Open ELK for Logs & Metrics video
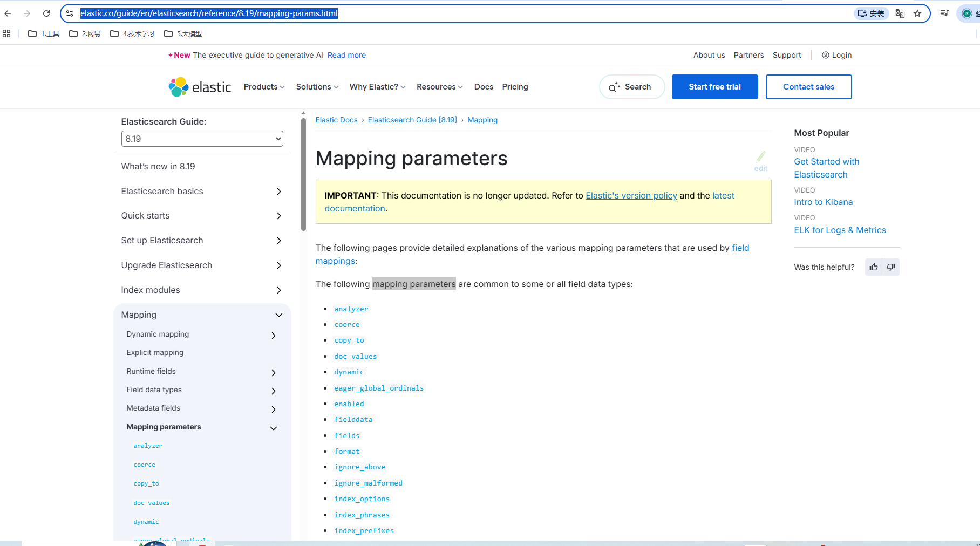Screen dimensions: 980x546 point(840,230)
